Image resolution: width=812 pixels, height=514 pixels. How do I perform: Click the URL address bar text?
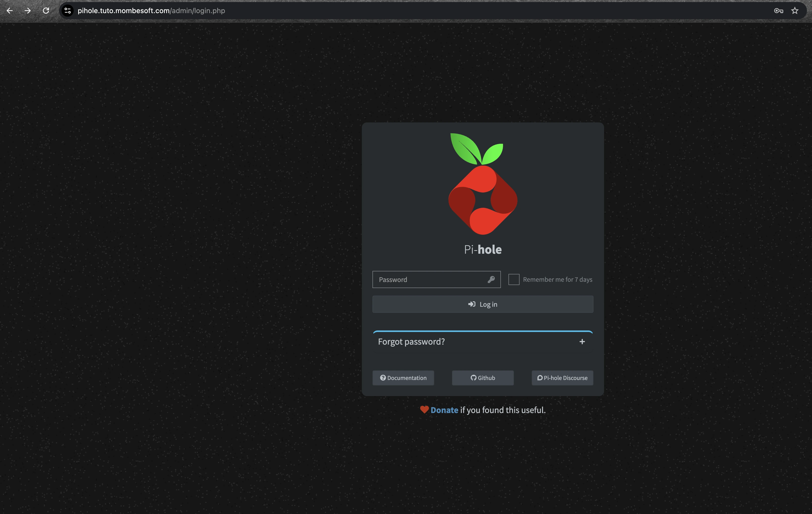(x=151, y=11)
